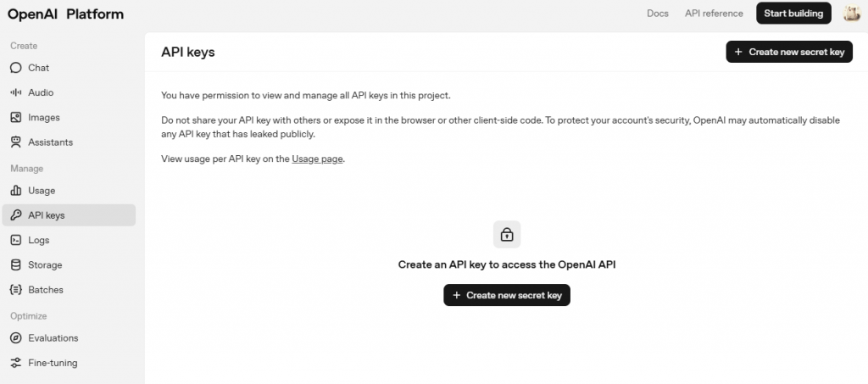The width and height of the screenshot is (868, 384).
Task: Click the Fine-tuning sliders icon
Action: click(16, 363)
